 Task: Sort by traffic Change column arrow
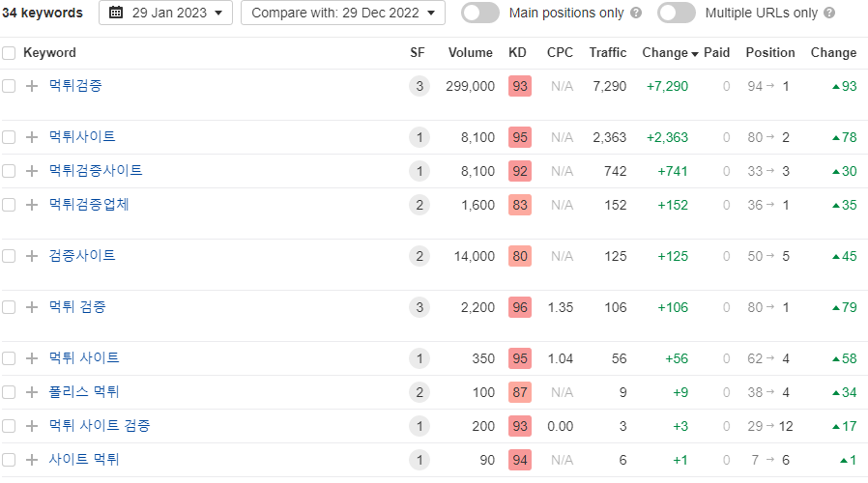pos(695,54)
